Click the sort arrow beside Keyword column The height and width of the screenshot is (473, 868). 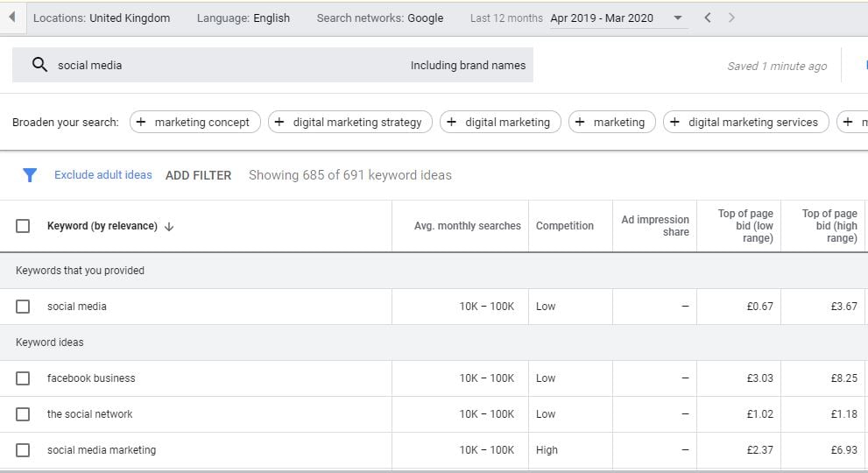[169, 226]
